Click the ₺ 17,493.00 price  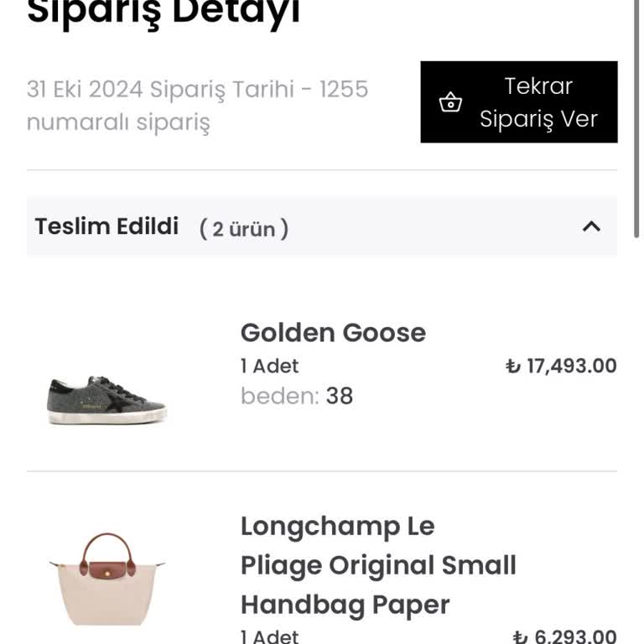coord(561,366)
